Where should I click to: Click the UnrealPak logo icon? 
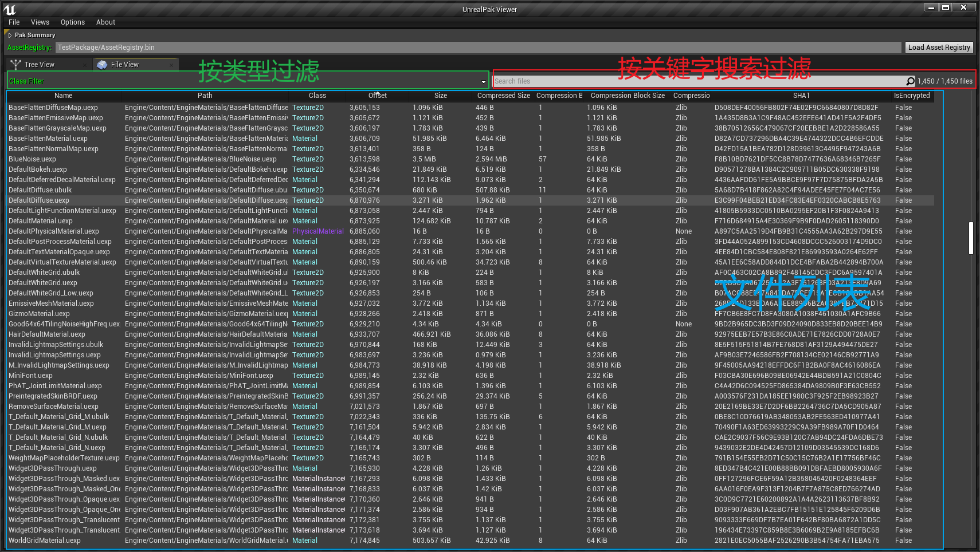click(10, 9)
